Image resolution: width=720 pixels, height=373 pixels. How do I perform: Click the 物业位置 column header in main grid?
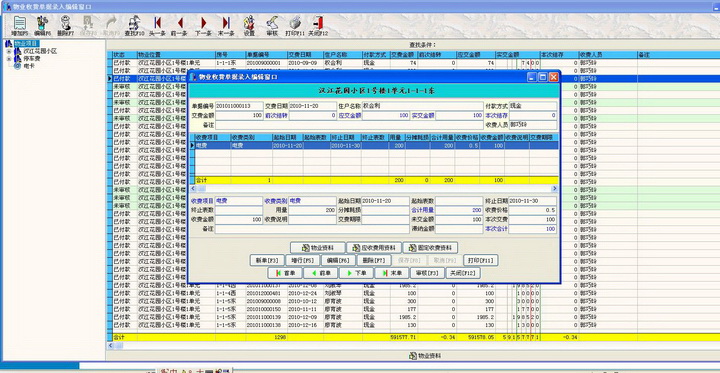tap(176, 55)
